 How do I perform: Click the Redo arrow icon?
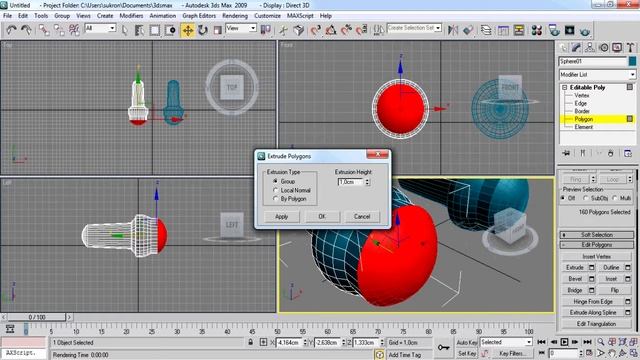tap(27, 30)
